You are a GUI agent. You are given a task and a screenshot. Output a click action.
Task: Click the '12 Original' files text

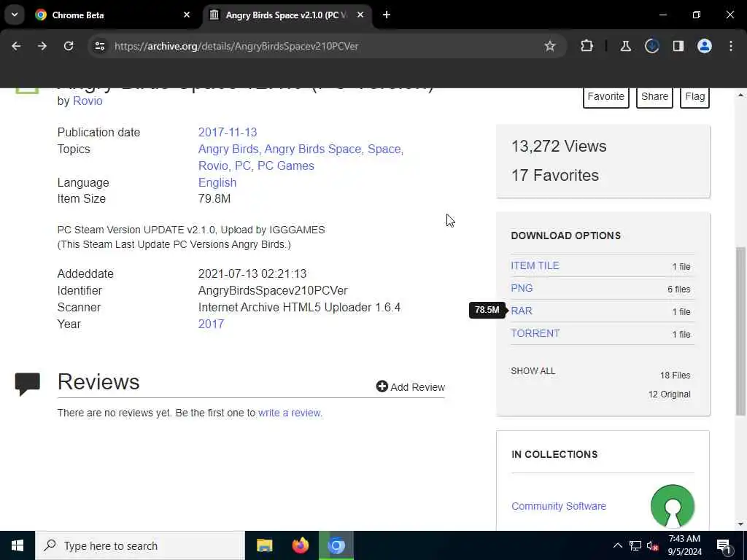coord(669,394)
